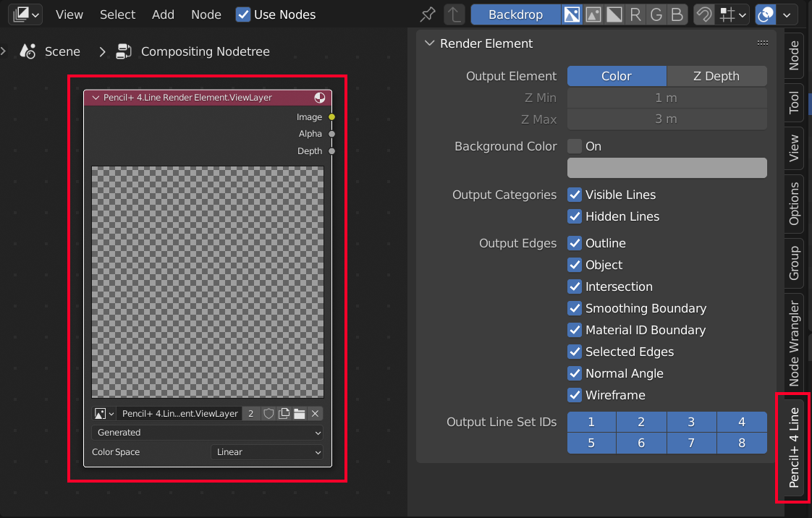Open the file browser folder icon for the image
The width and height of the screenshot is (812, 518).
300,413
